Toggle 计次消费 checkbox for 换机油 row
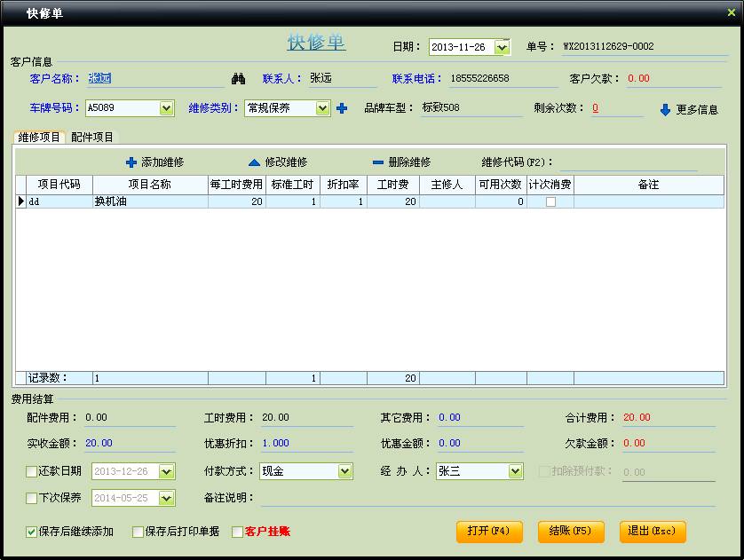The width and height of the screenshot is (744, 560). 550,202
